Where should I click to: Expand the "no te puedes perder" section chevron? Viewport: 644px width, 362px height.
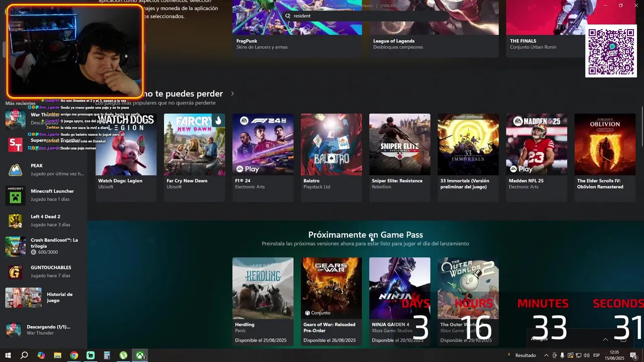[x=232, y=94]
